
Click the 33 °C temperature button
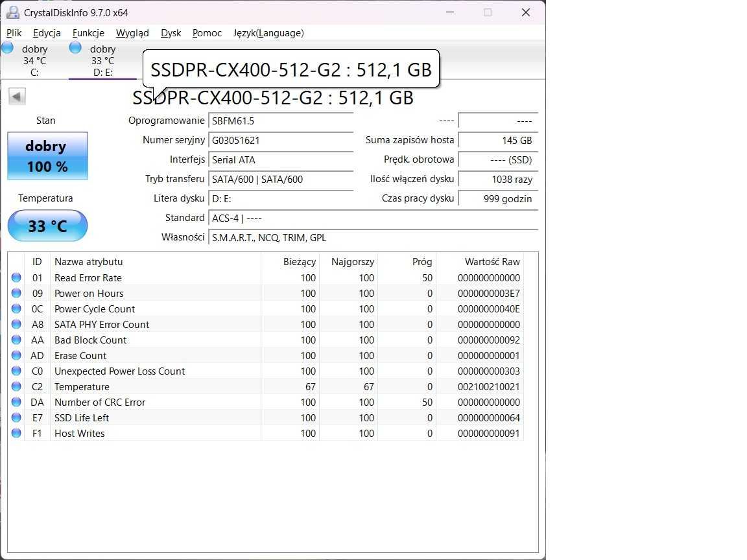click(x=47, y=226)
